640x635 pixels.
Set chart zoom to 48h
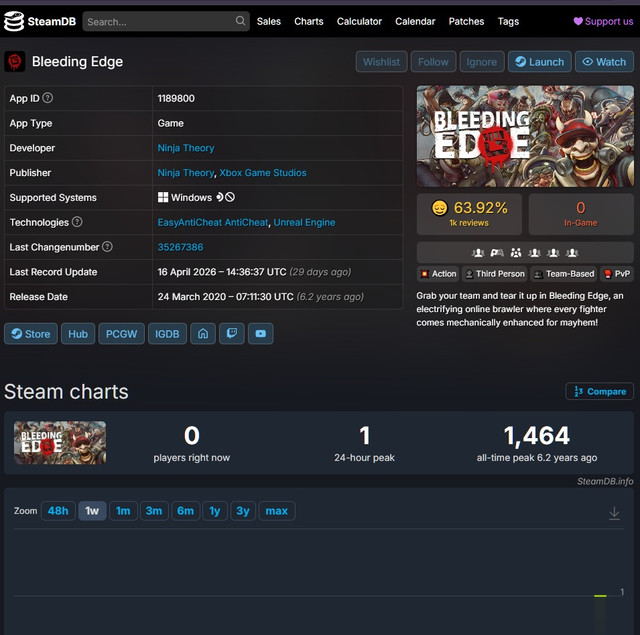coord(58,511)
